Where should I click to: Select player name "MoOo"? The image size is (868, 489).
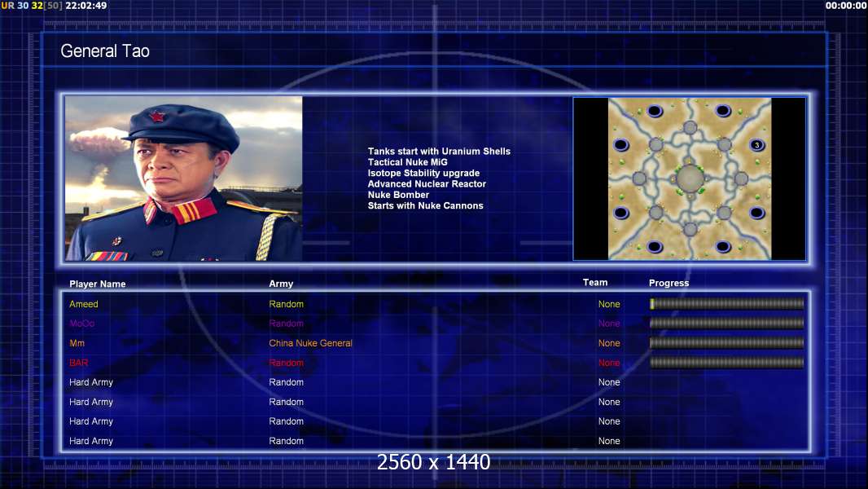click(x=82, y=324)
